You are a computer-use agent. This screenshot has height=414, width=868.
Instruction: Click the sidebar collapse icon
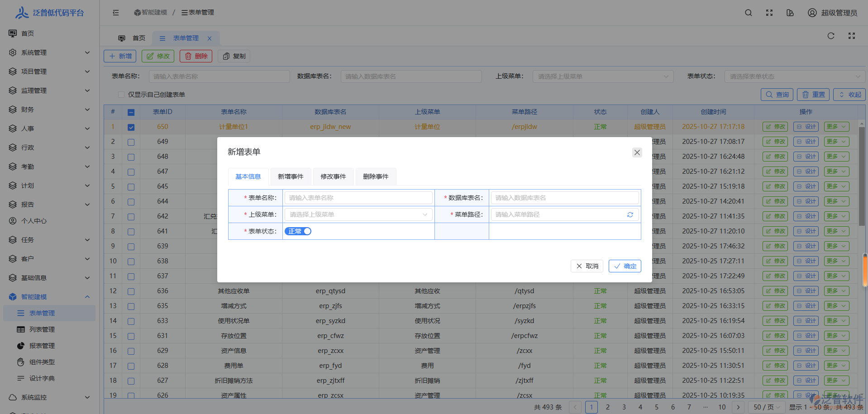(116, 13)
